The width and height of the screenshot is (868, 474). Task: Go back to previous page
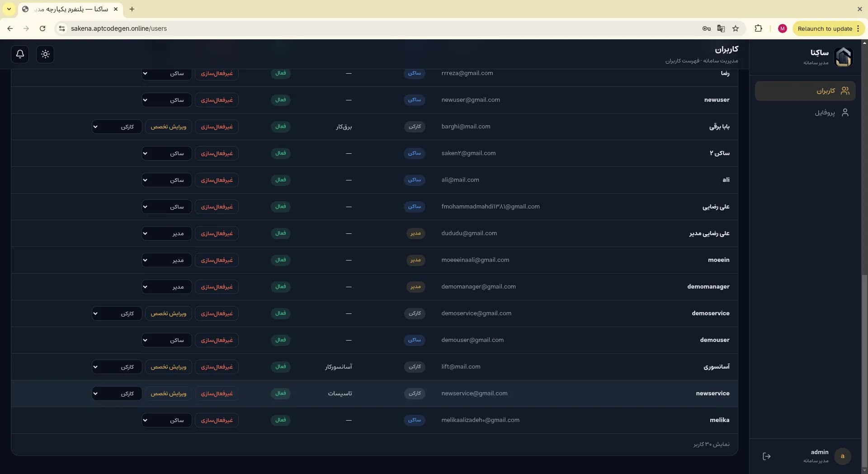(x=10, y=28)
